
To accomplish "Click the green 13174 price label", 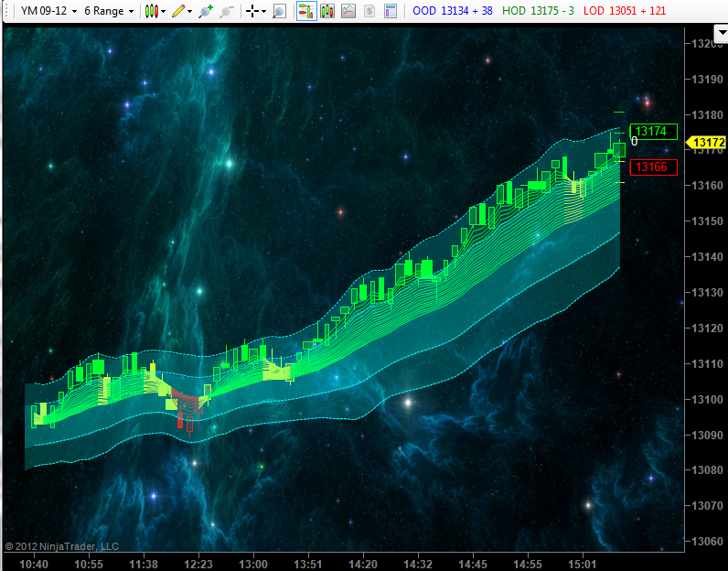I will (653, 132).
